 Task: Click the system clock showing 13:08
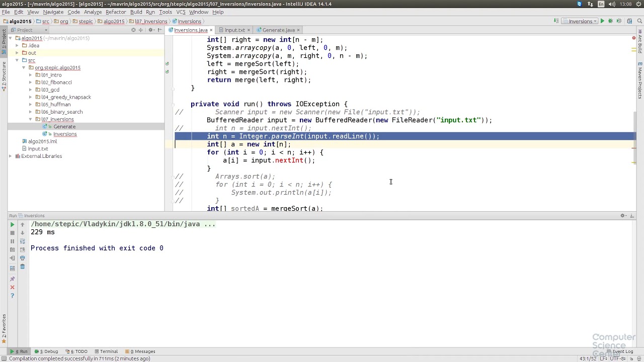(x=625, y=4)
